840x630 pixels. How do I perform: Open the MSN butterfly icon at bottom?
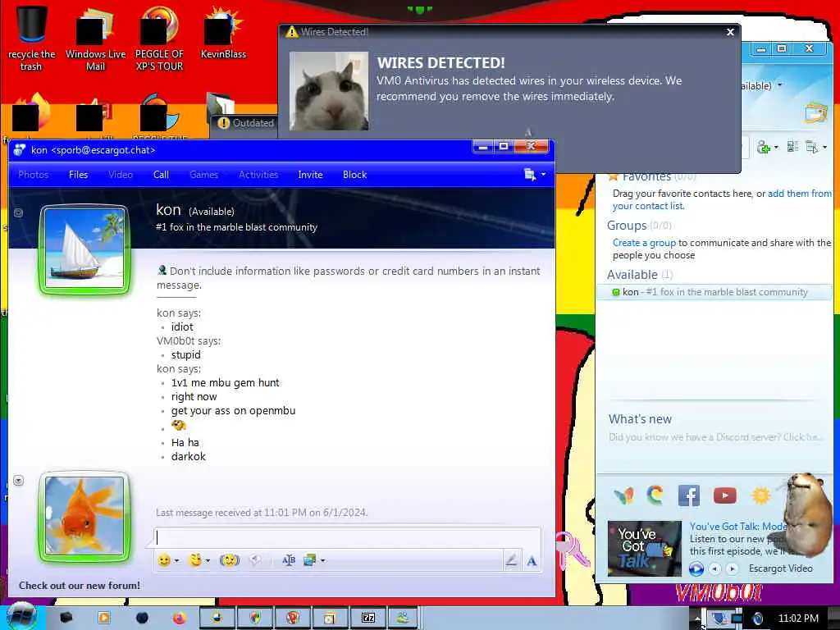[x=623, y=495]
